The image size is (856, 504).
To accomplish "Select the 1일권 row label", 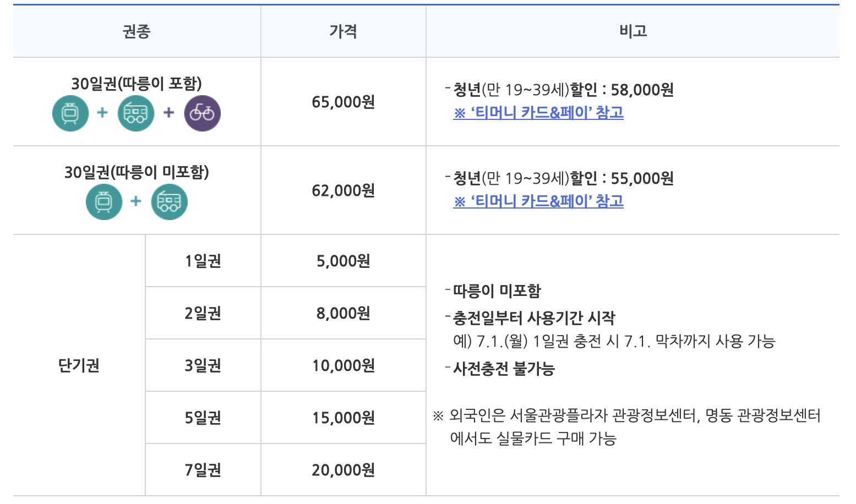I will (x=203, y=261).
